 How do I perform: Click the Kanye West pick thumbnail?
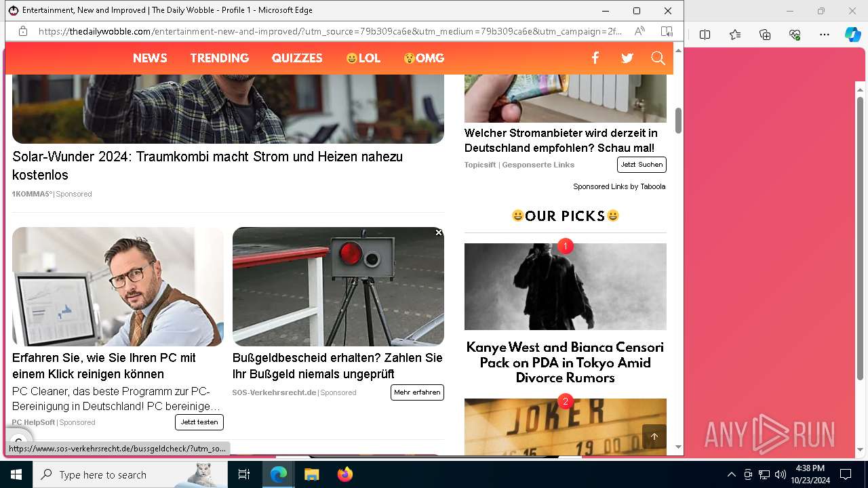[566, 287]
